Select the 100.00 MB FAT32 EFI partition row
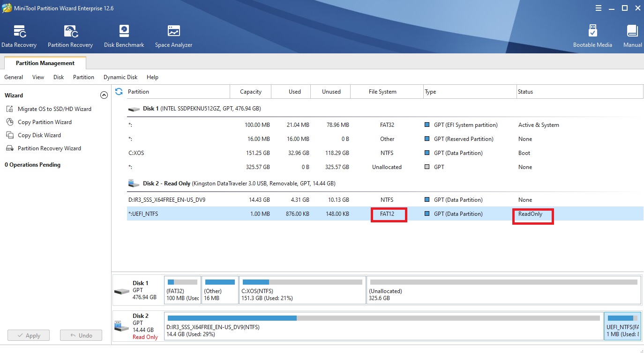 pos(385,125)
